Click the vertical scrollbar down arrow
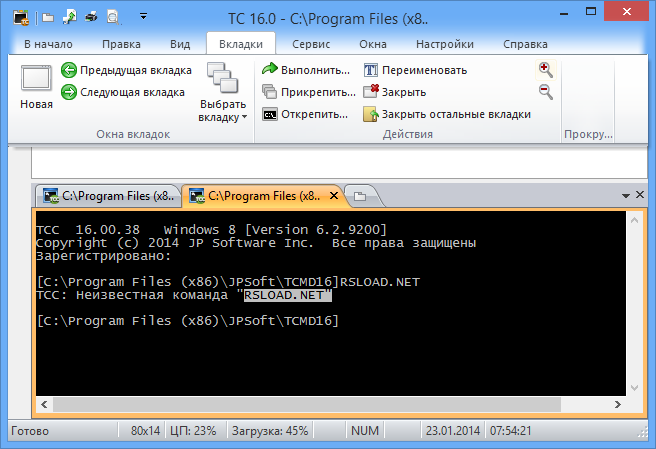Image resolution: width=656 pixels, height=449 pixels. tap(634, 388)
